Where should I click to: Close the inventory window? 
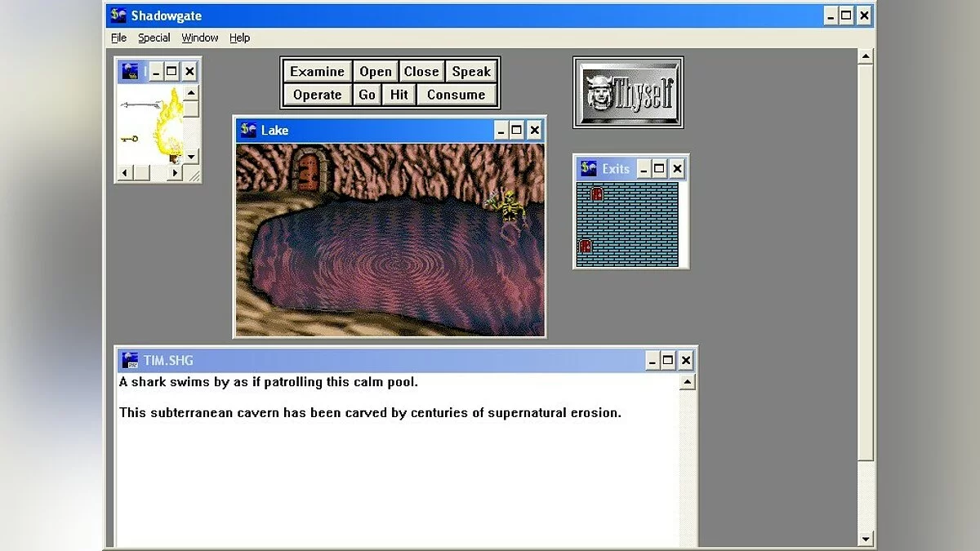(x=189, y=72)
